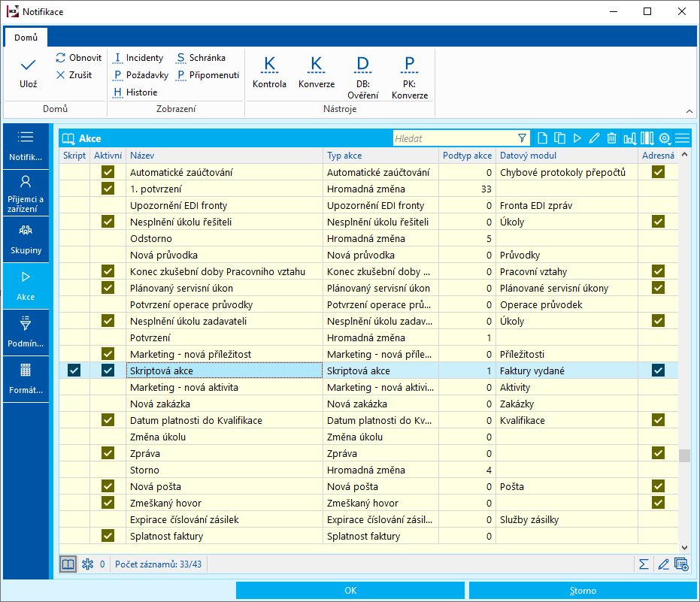
Task: Click the pencil edit icon in Akce toolbar
Action: pos(594,138)
